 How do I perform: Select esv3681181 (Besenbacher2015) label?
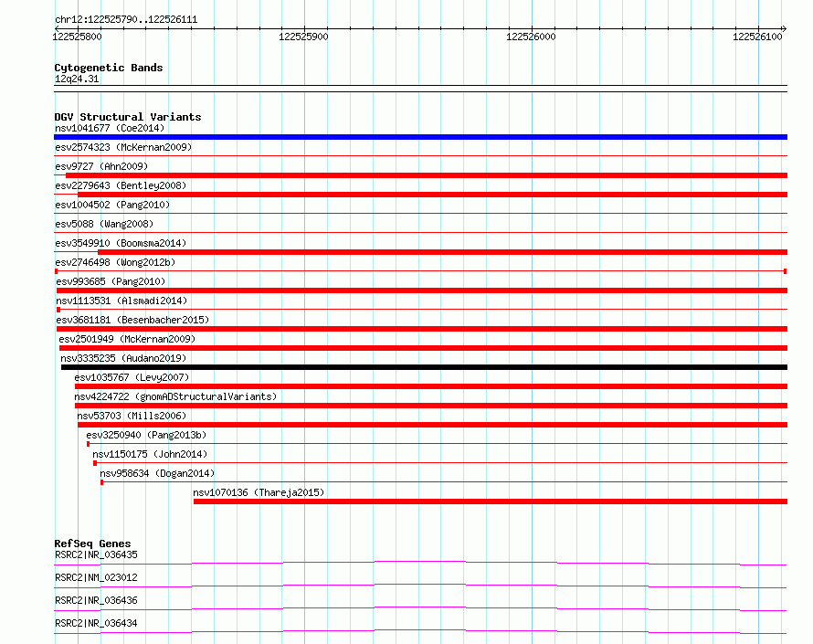[x=132, y=320]
